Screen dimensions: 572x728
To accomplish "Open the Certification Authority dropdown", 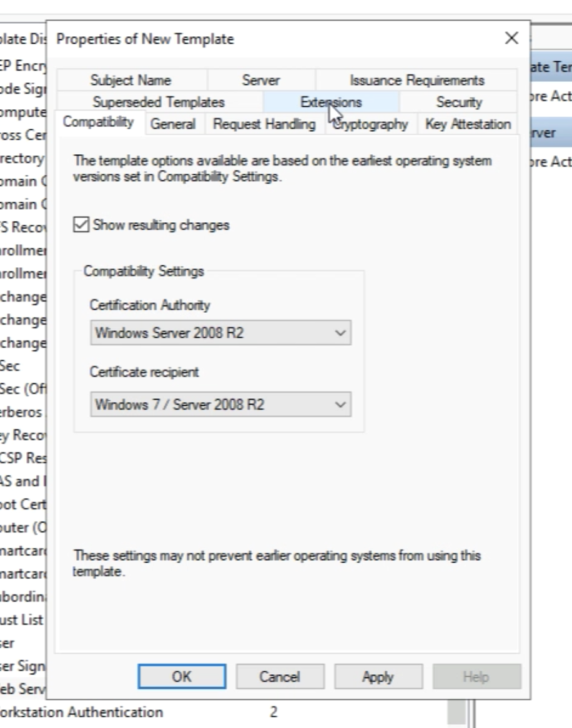I will pos(220,333).
